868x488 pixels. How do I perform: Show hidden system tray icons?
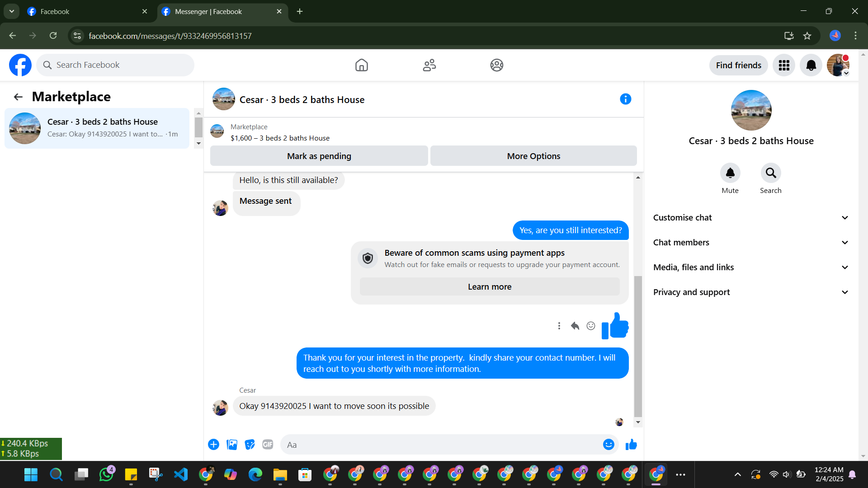737,474
